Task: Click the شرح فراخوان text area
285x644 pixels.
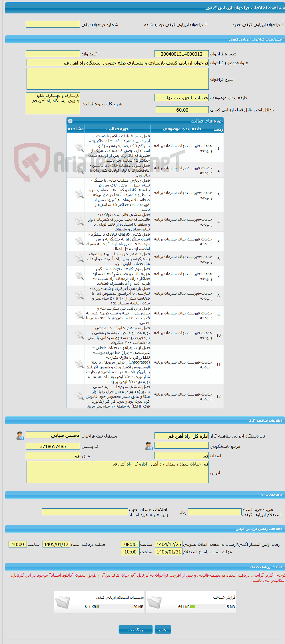Action: tap(118, 79)
